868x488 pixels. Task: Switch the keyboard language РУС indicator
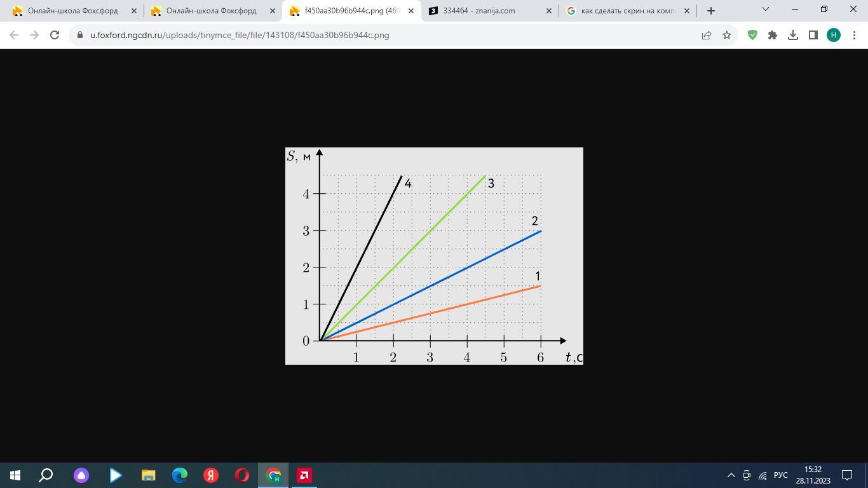(780, 475)
